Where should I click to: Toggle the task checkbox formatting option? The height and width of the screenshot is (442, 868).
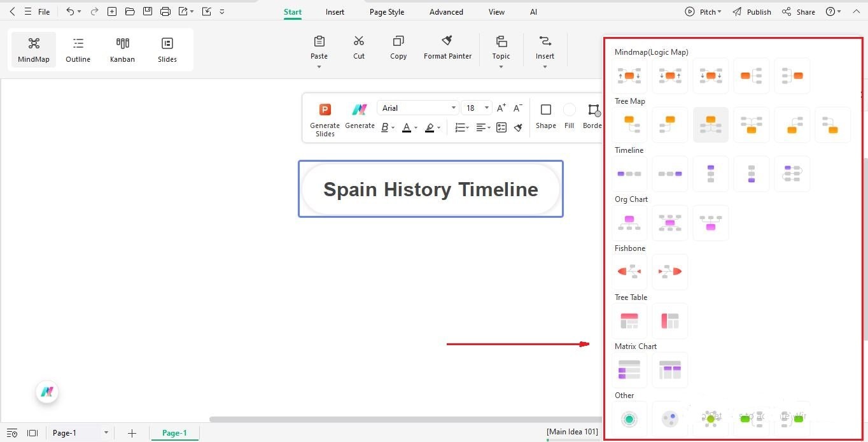[501, 127]
